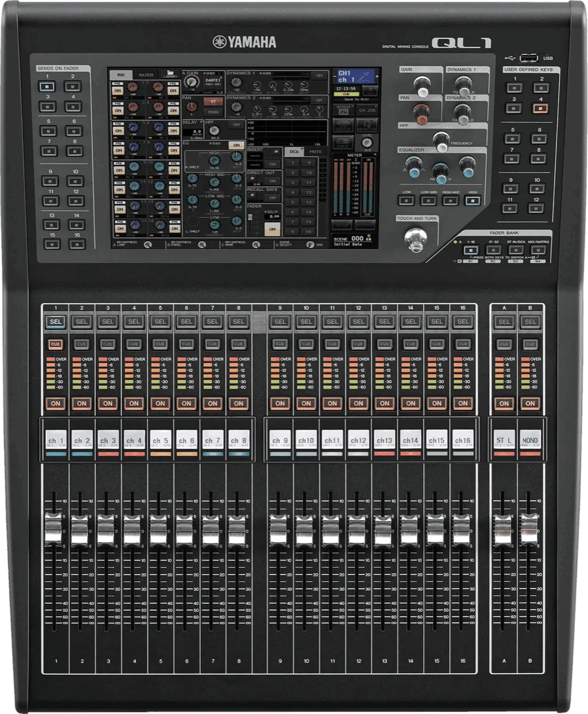Image resolution: width=588 pixels, height=714 pixels.
Task: Open the SCENE 000 field
Action: [x=354, y=241]
